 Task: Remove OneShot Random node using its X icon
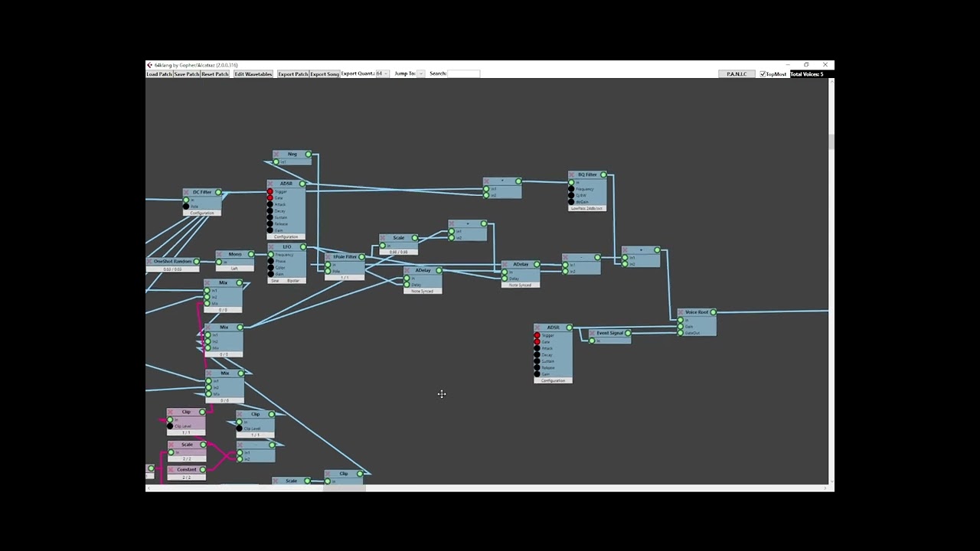pyautogui.click(x=149, y=262)
